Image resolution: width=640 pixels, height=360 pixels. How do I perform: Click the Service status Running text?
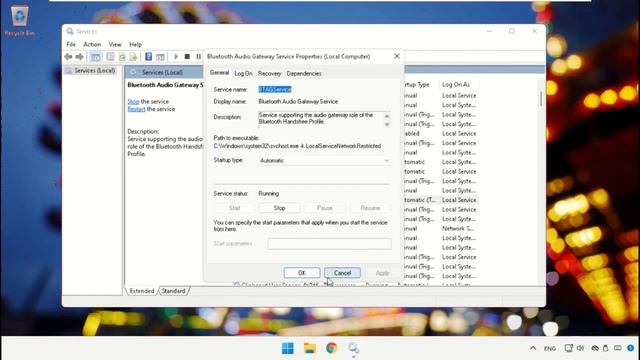pos(269,193)
